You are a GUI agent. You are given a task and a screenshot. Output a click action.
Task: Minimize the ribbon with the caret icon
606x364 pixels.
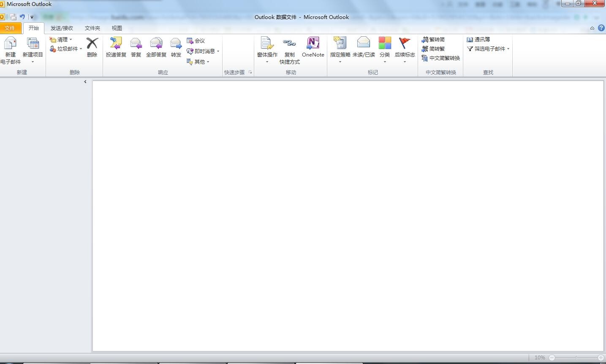[592, 28]
